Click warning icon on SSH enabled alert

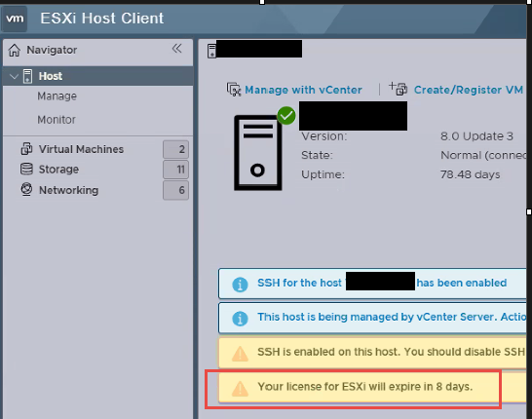coord(240,354)
